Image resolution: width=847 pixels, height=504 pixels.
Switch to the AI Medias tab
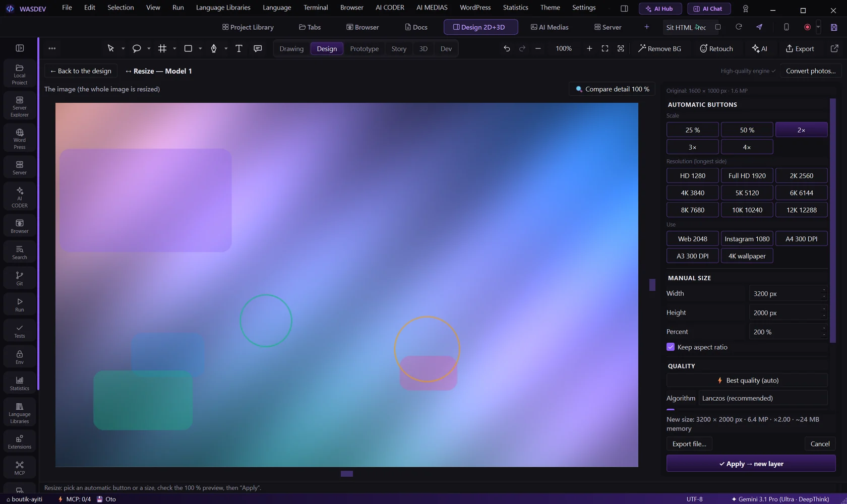pyautogui.click(x=550, y=27)
